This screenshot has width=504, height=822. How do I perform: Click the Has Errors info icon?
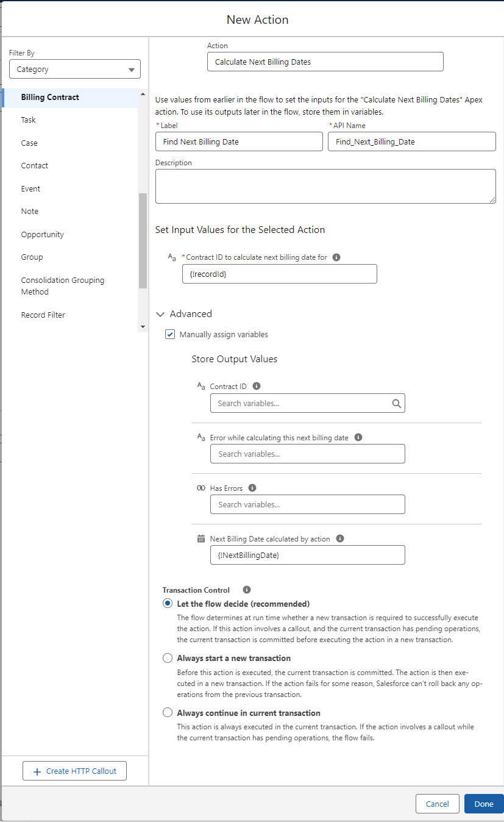252,488
